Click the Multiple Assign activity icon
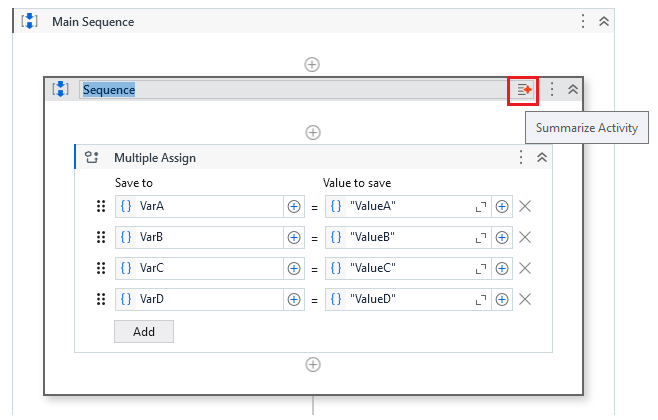Image resolution: width=658 pixels, height=420 pixels. coord(91,157)
